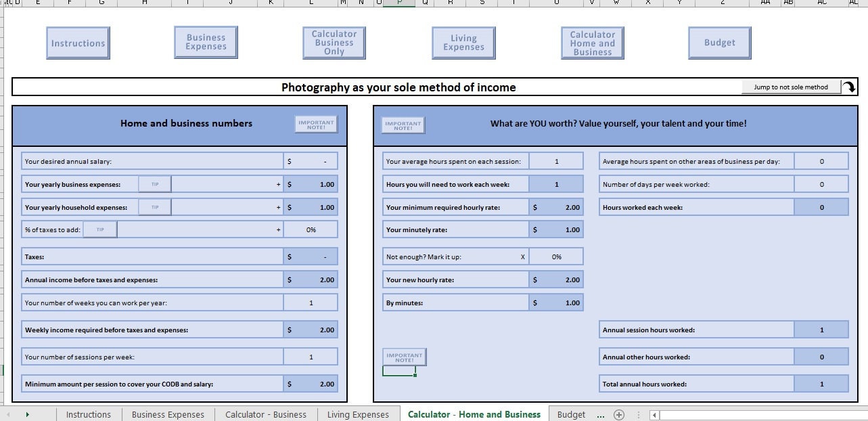Open the Living Expenses sheet tab
The image size is (868, 421).
point(358,414)
